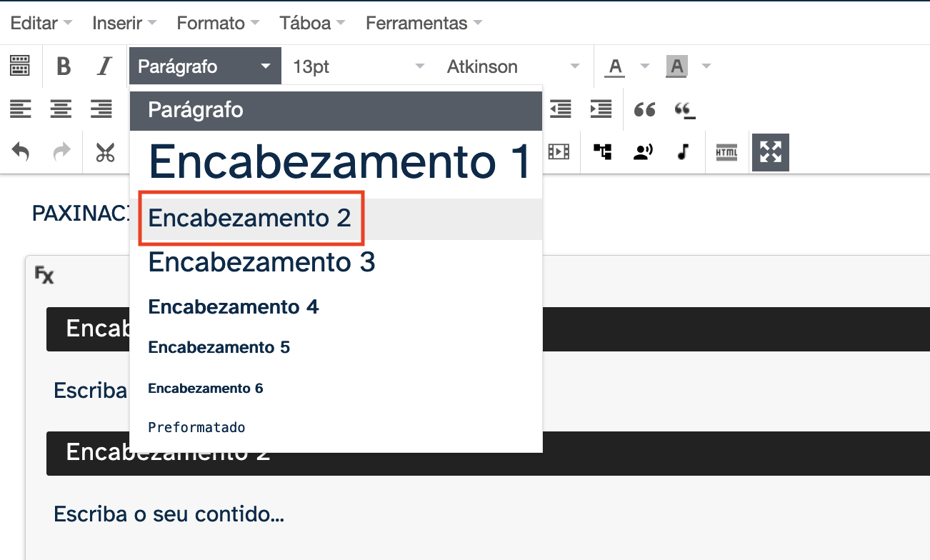Select Encabezamento 2 from the list
Image resolution: width=930 pixels, height=560 pixels.
(x=250, y=219)
